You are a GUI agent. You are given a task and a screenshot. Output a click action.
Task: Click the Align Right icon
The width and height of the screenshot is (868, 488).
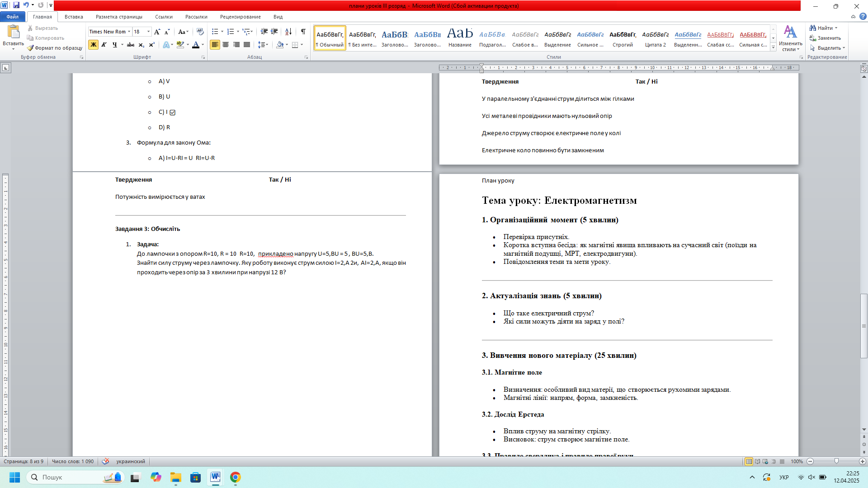236,45
